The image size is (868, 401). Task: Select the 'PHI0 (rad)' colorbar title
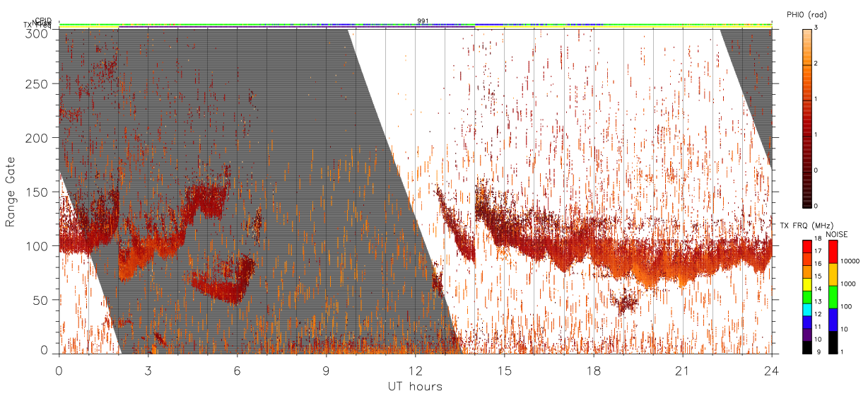807,14
